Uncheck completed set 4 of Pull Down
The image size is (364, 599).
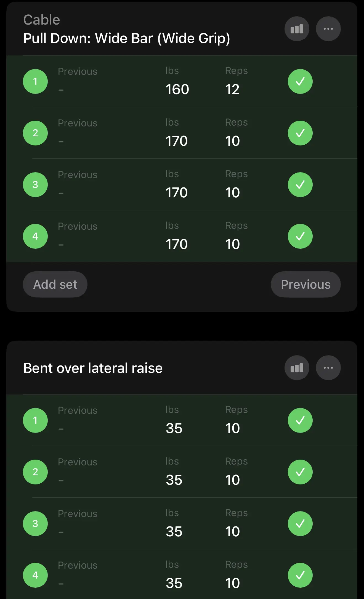pyautogui.click(x=300, y=236)
